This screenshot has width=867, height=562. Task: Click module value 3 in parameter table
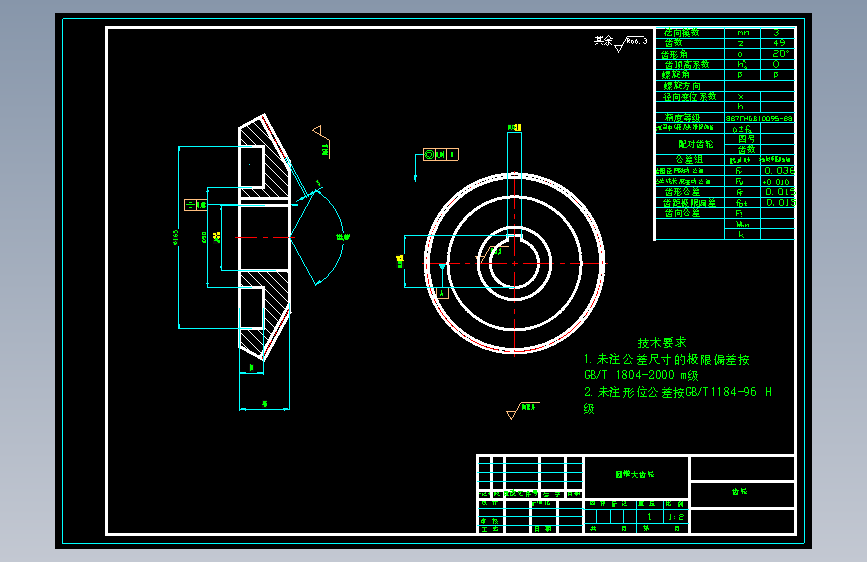point(776,33)
